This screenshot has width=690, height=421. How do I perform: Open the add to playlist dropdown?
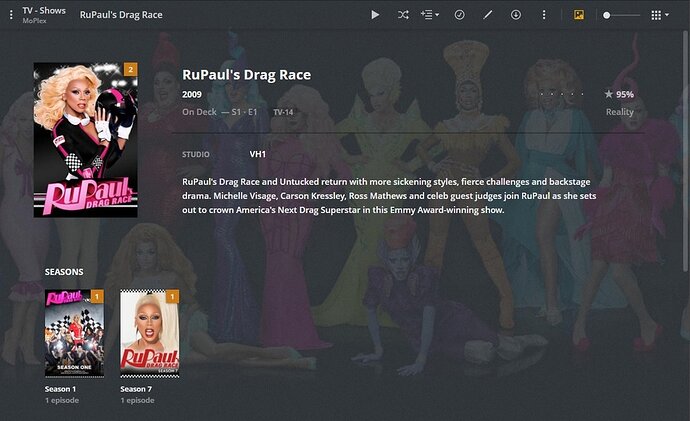click(x=430, y=15)
